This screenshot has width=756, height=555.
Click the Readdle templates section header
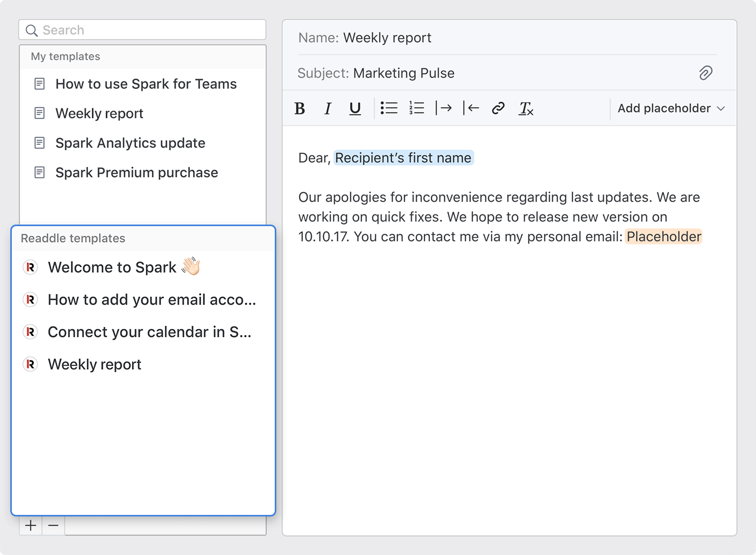point(143,238)
